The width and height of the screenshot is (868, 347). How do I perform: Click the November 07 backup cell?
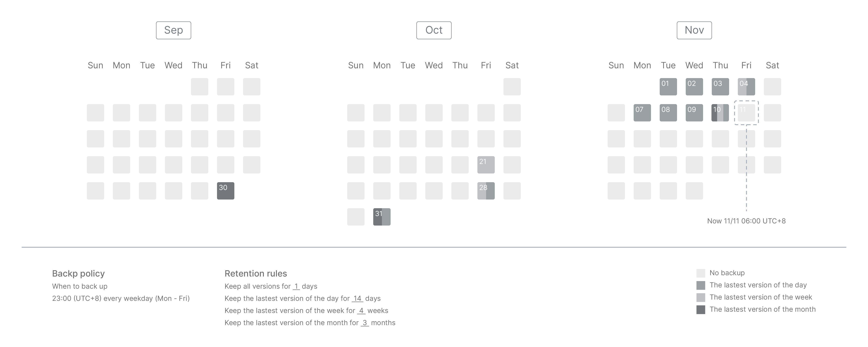coord(642,113)
